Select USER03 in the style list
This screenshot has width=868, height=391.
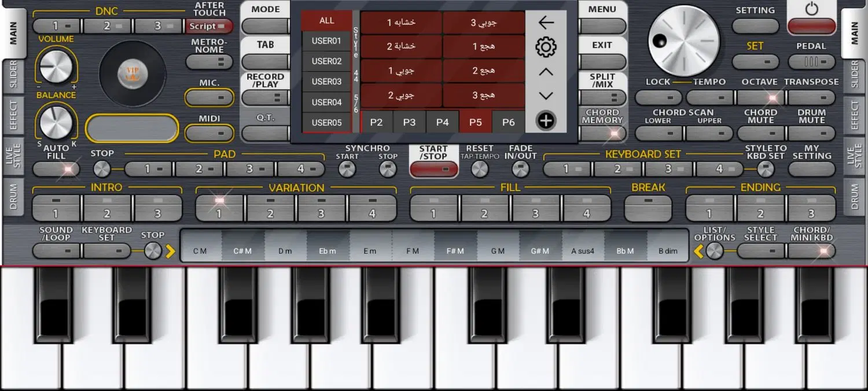[327, 82]
